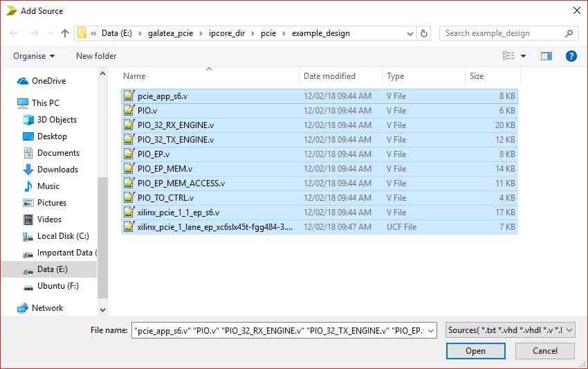Image resolution: width=588 pixels, height=369 pixels.
Task: Toggle the preview pane icon
Action: click(x=546, y=56)
